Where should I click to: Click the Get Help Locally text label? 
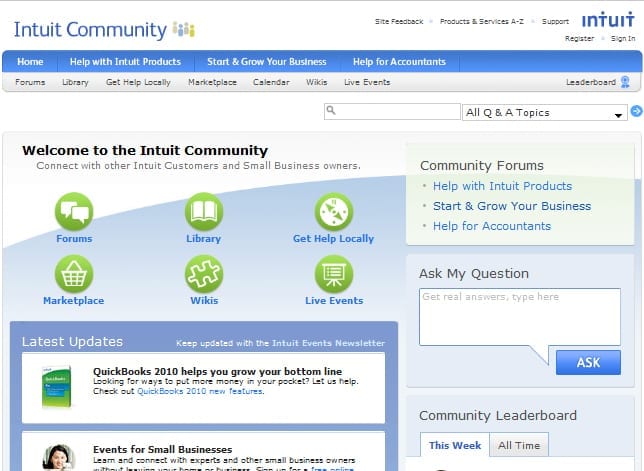click(x=334, y=239)
